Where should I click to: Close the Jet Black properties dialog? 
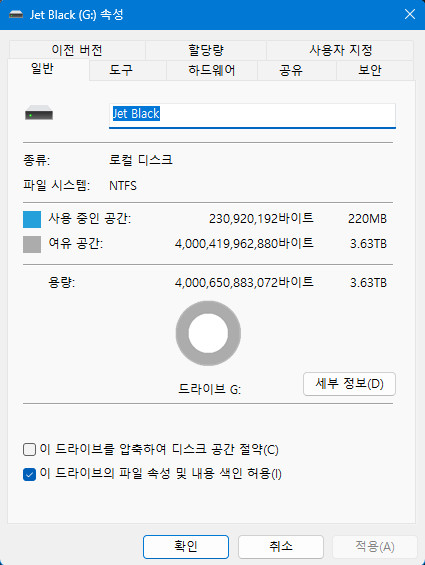click(410, 14)
